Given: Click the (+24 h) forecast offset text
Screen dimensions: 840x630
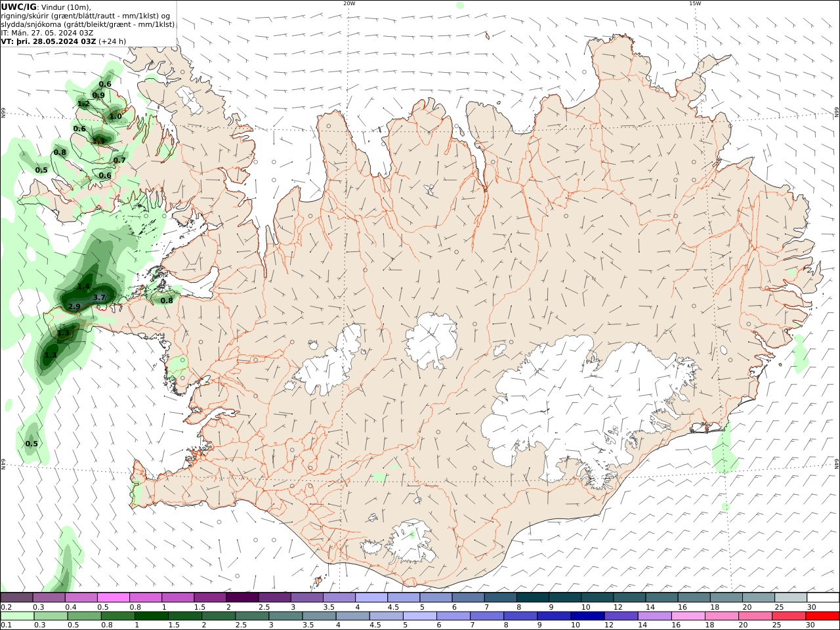Looking at the screenshot, I should [x=112, y=41].
